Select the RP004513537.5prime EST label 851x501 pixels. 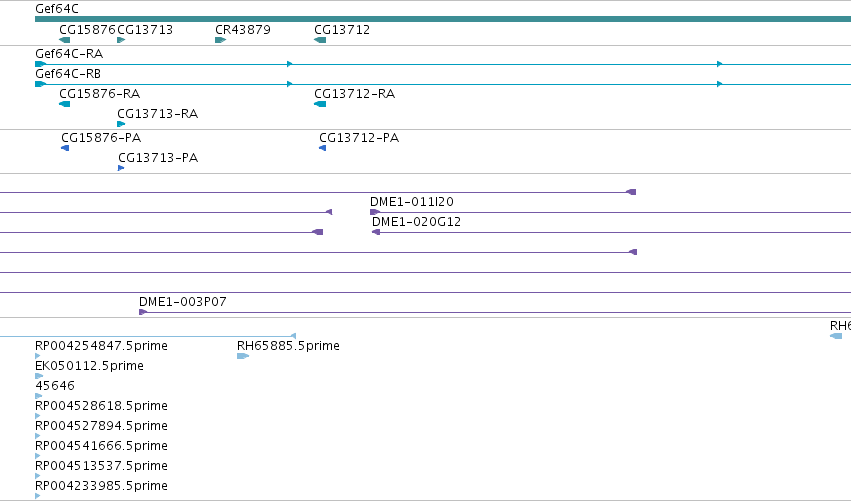pos(101,466)
